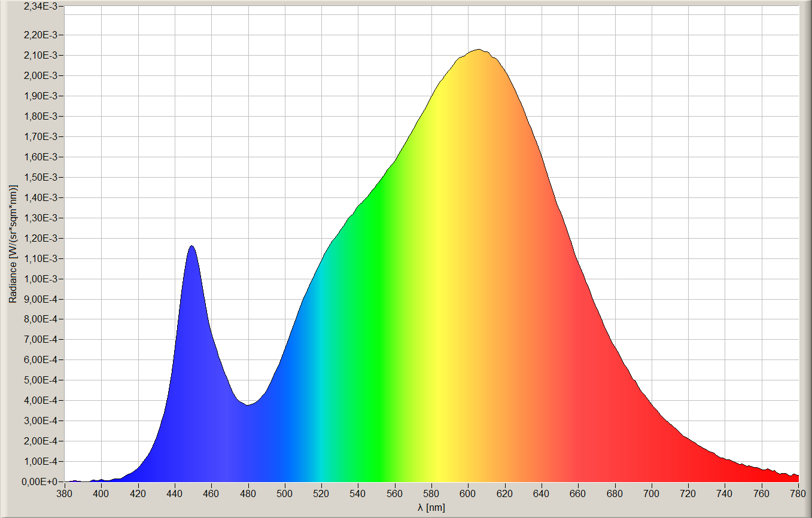The height and width of the screenshot is (518, 812).
Task: Click the main spectrum peak near 606 nm
Action: (x=479, y=50)
